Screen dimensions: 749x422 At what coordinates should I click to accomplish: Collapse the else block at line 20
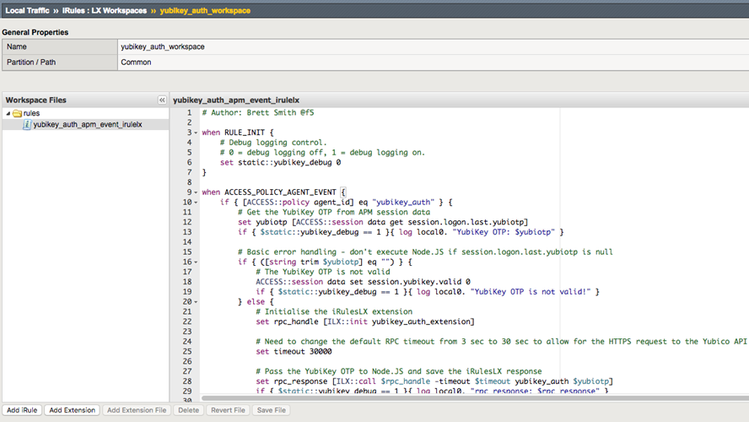194,301
